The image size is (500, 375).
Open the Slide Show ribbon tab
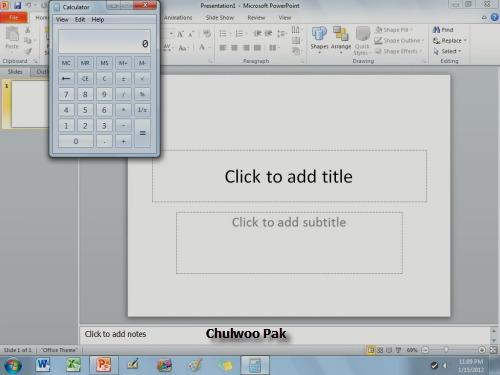click(220, 18)
